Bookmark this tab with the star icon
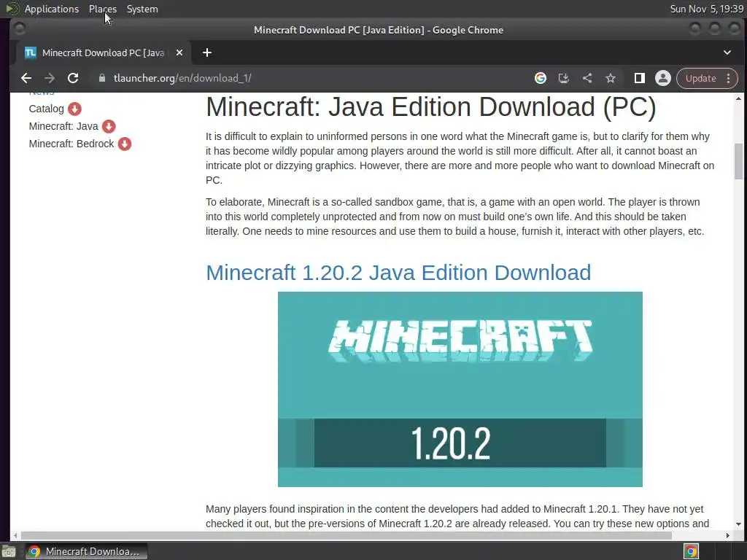Viewport: 747px width, 560px height. pyautogui.click(x=611, y=78)
